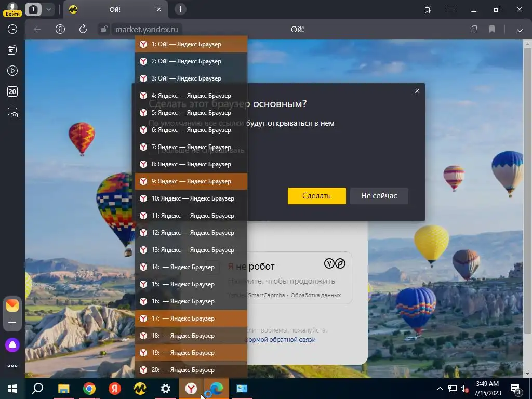
Task: Choose entry 11: Яндекс — Яндекс Браузер
Action: click(x=191, y=216)
